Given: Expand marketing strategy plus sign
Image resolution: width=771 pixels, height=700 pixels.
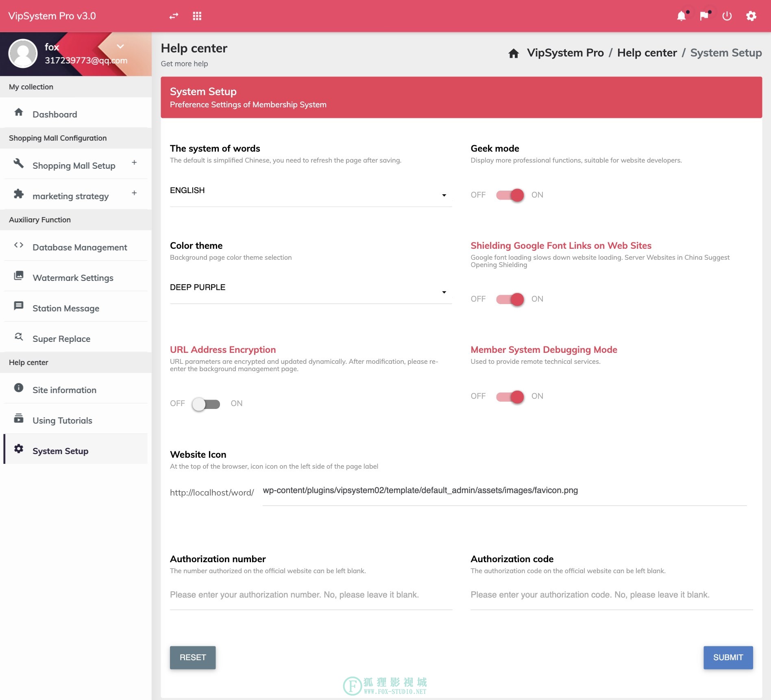Looking at the screenshot, I should pyautogui.click(x=134, y=193).
